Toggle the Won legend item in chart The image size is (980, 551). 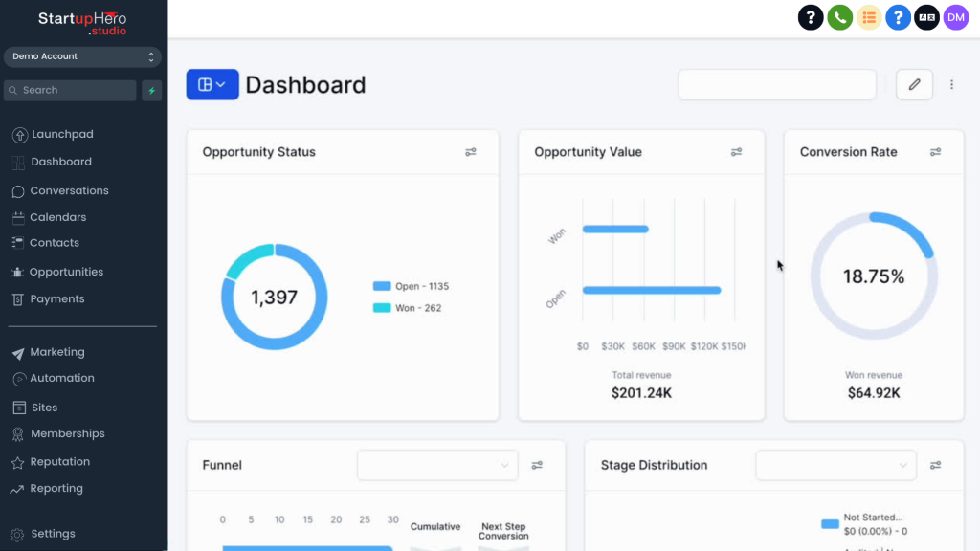[x=407, y=308]
